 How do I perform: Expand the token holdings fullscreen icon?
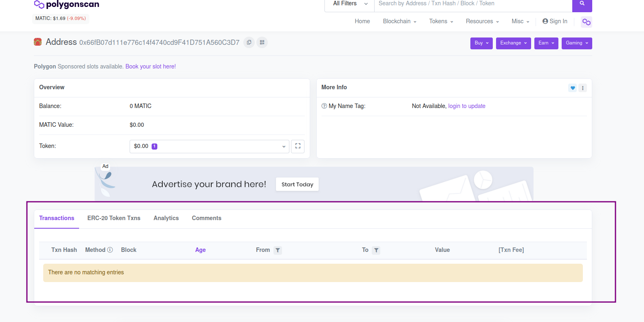[x=298, y=146]
